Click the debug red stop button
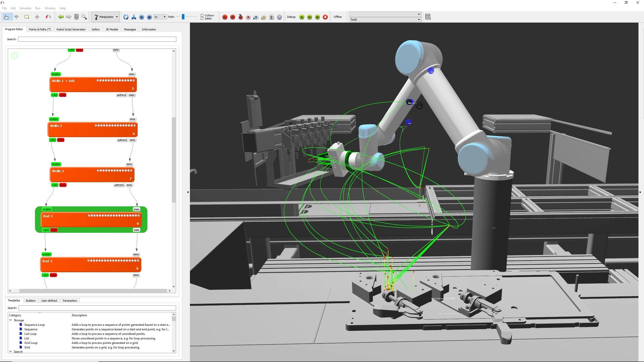Viewport: 644px width, 362px height. pos(325,17)
